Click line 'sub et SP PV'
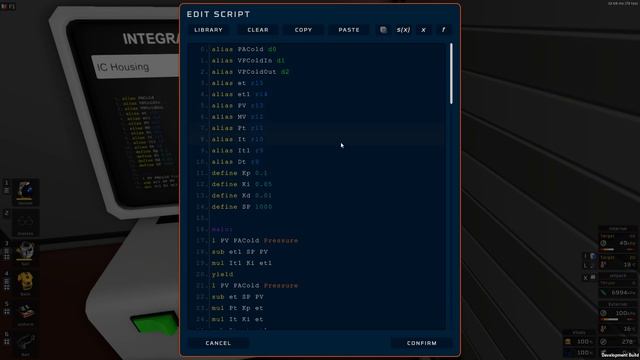 pyautogui.click(x=237, y=297)
